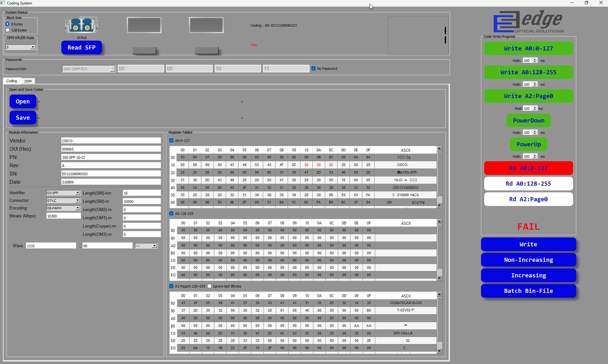
Task: Expand the Connector dropdown
Action: (77, 201)
